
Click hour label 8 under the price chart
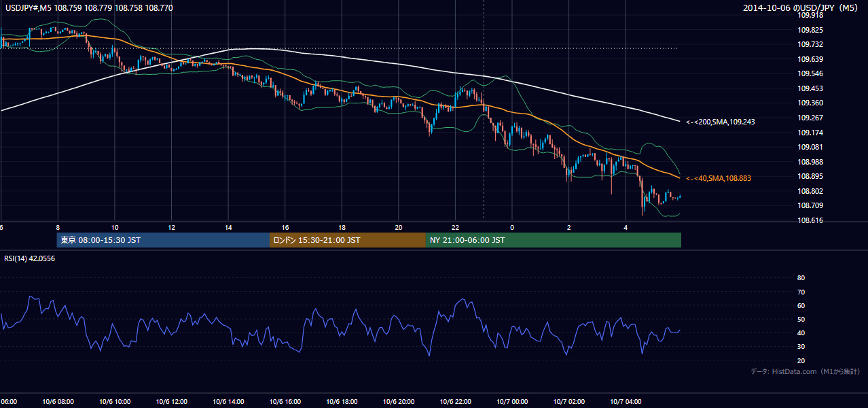58,227
